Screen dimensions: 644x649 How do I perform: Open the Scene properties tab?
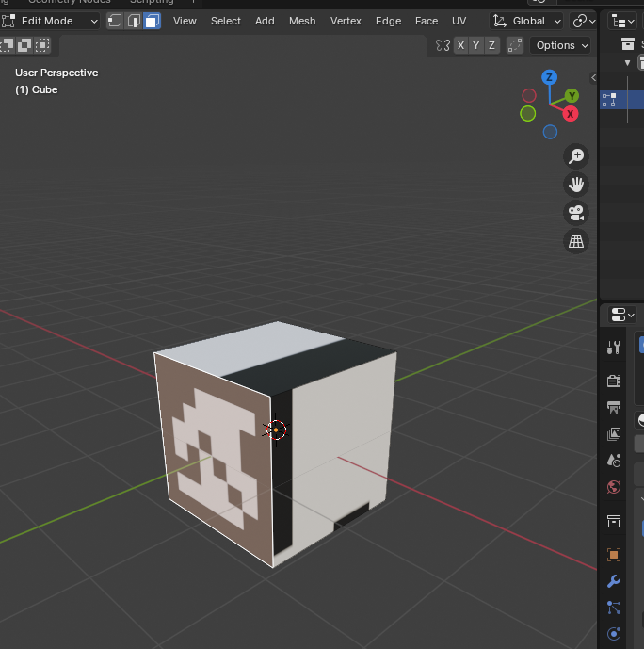614,461
